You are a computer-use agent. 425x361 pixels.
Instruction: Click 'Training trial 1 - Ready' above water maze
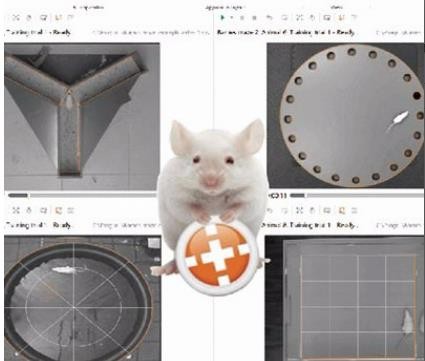tap(38, 225)
